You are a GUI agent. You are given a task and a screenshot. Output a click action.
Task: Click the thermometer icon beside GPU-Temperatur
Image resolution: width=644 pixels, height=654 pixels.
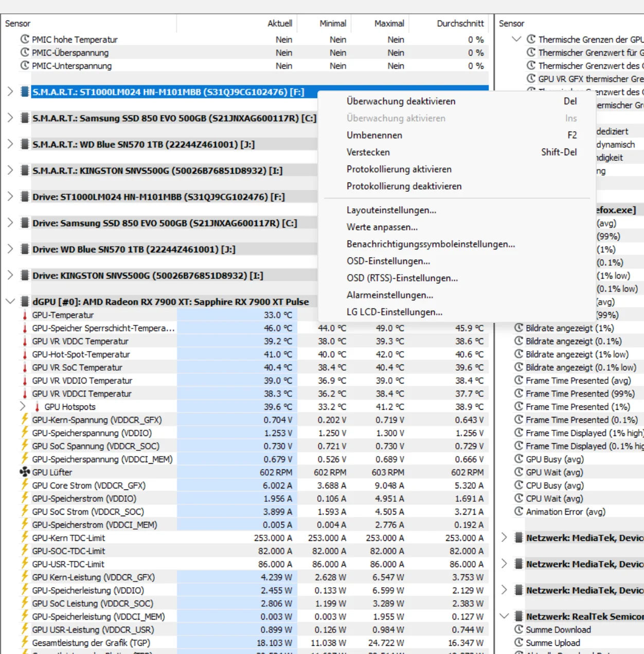click(25, 315)
